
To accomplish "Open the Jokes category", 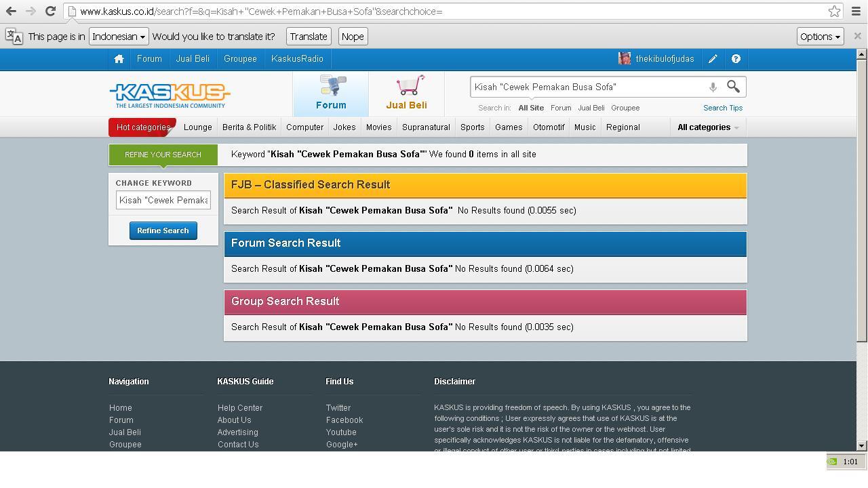I will pyautogui.click(x=344, y=127).
